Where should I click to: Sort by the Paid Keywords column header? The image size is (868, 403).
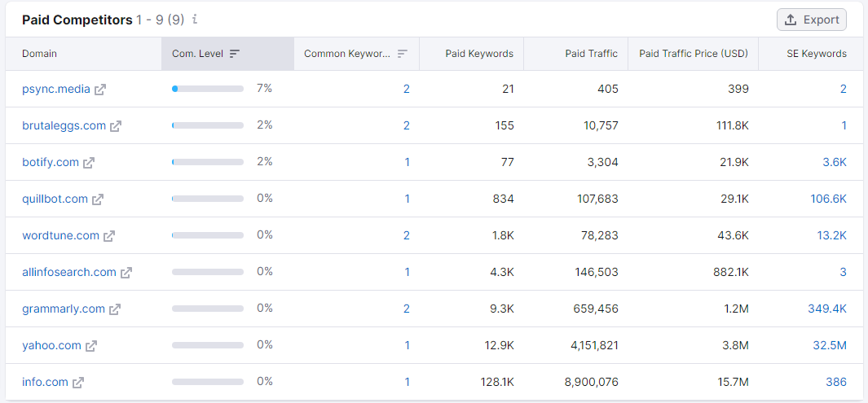pyautogui.click(x=479, y=54)
